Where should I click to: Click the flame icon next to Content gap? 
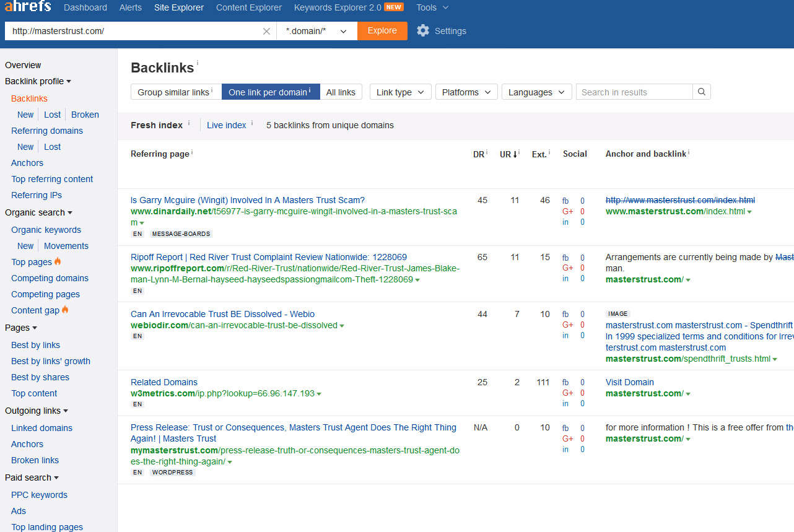tap(66, 310)
